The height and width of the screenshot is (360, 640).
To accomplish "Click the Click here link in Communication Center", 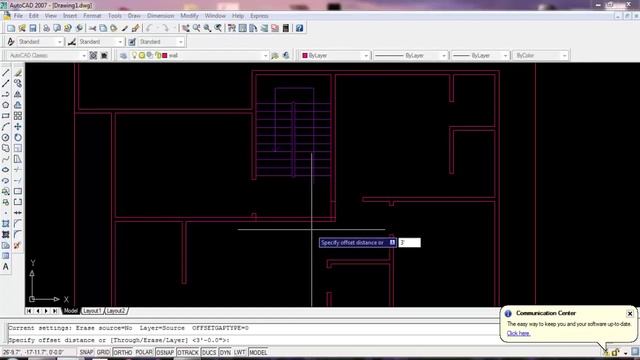I will [518, 333].
